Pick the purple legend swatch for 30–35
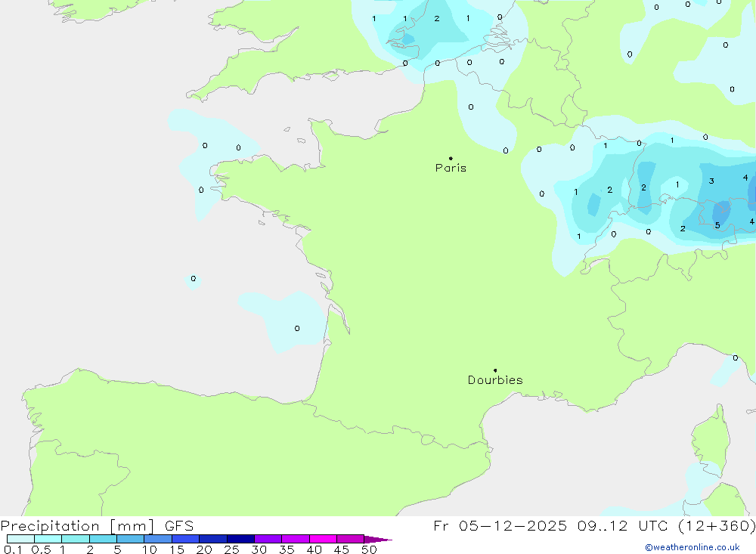The width and height of the screenshot is (756, 554). click(268, 539)
